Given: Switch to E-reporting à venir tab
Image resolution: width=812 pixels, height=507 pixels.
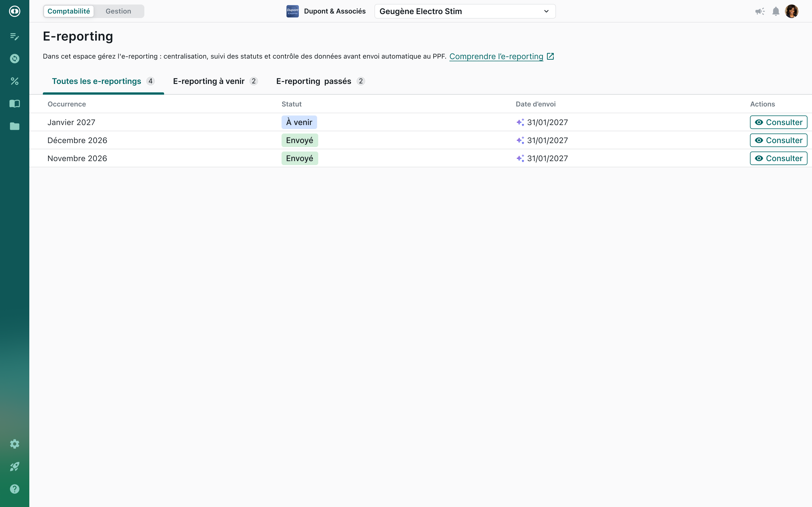Looking at the screenshot, I should [x=215, y=81].
